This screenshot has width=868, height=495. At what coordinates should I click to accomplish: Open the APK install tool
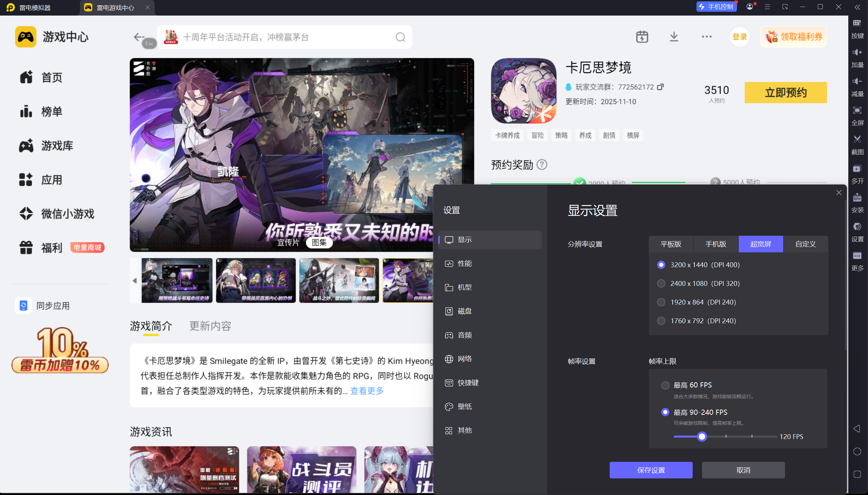857,198
